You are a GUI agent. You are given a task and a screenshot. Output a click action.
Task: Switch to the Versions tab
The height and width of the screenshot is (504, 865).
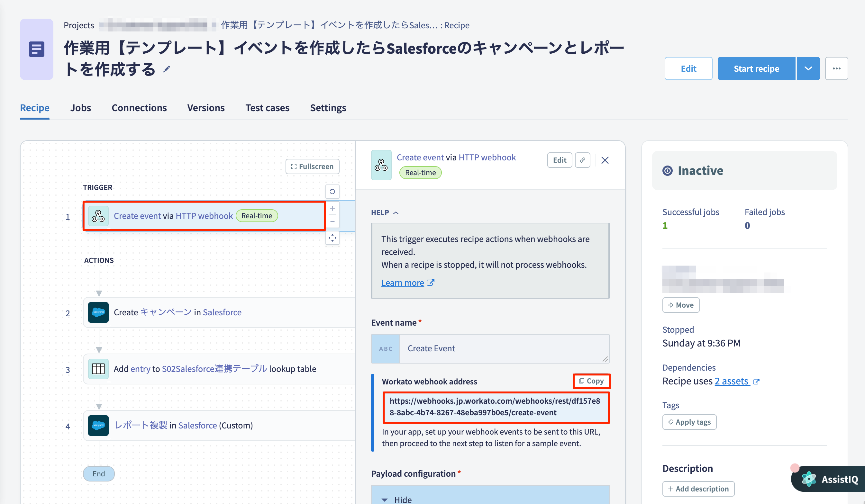(205, 108)
